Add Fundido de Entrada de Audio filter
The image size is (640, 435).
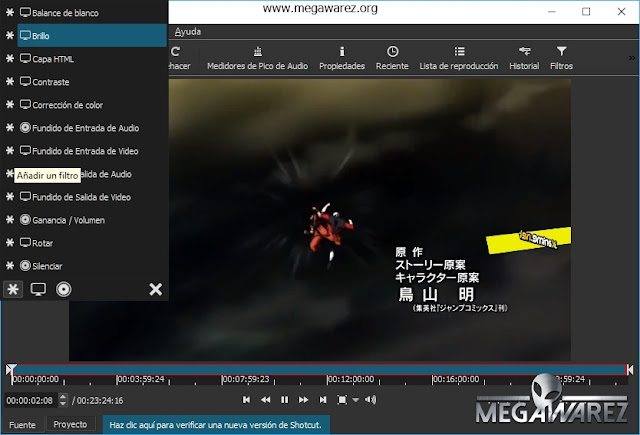coord(91,128)
